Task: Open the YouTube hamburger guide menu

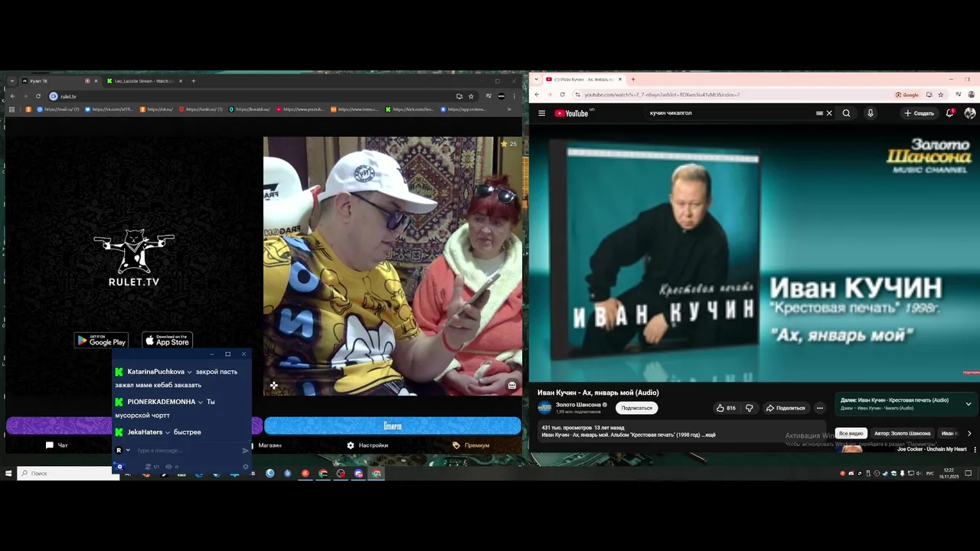Action: 541,113
